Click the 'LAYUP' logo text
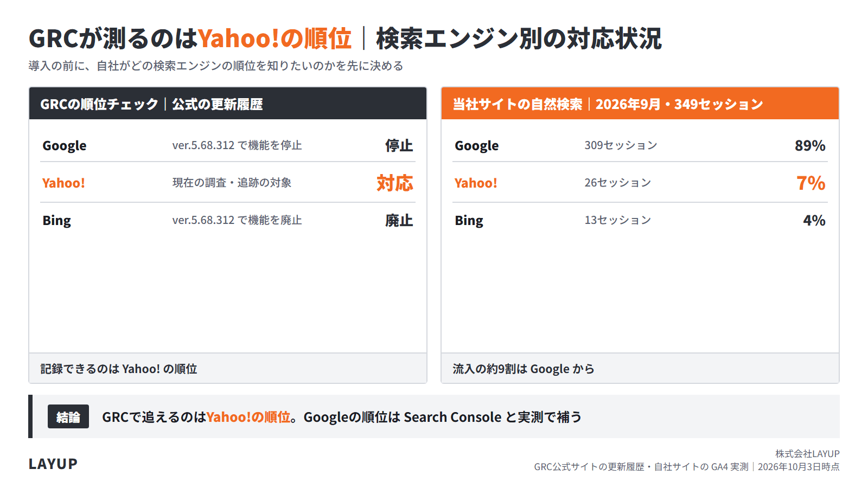This screenshot has width=868, height=488. click(53, 464)
